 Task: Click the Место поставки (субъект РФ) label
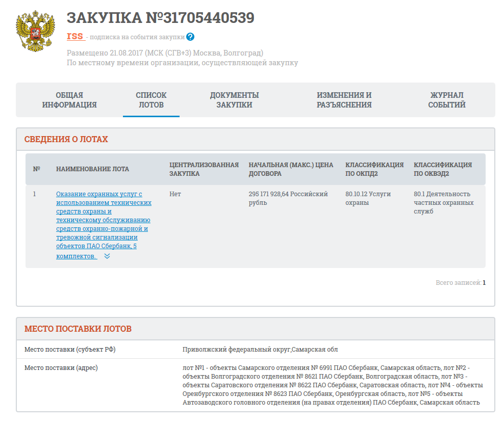[70, 349]
